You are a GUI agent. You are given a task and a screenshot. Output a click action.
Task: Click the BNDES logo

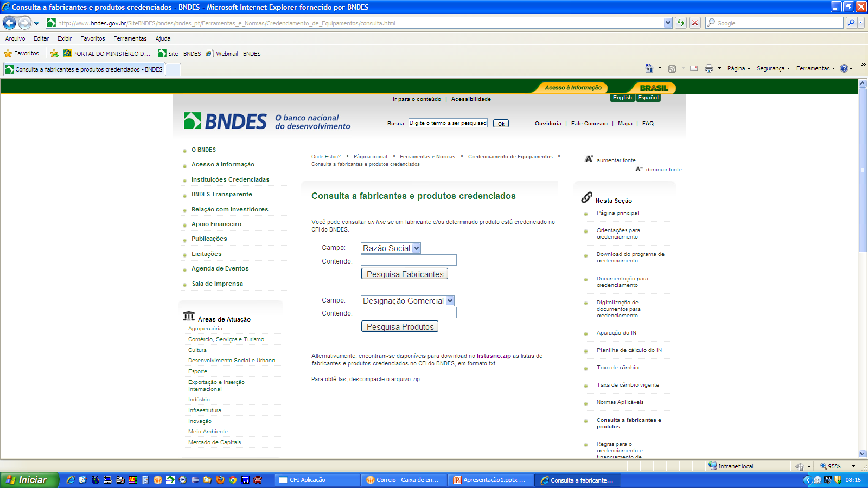225,121
